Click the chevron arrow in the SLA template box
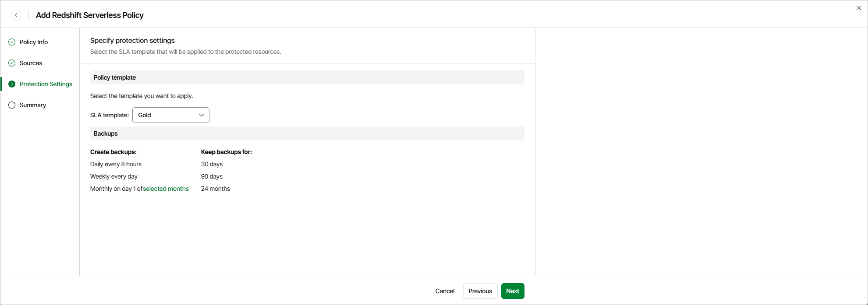868x305 pixels. [x=202, y=115]
